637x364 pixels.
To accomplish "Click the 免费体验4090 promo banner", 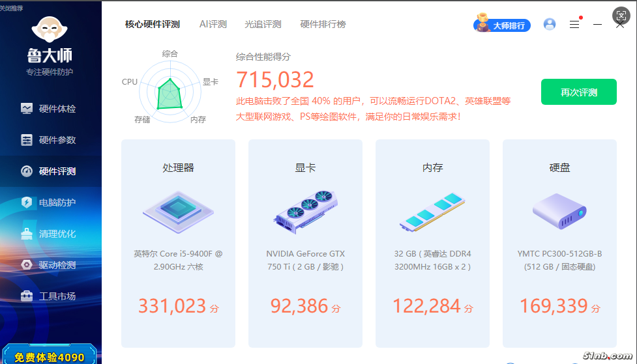I will (50, 357).
